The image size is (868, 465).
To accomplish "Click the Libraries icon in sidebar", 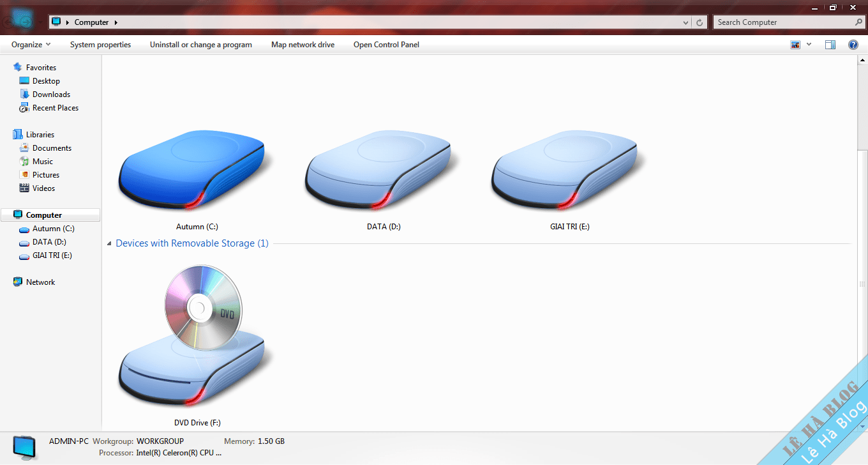I will (18, 135).
